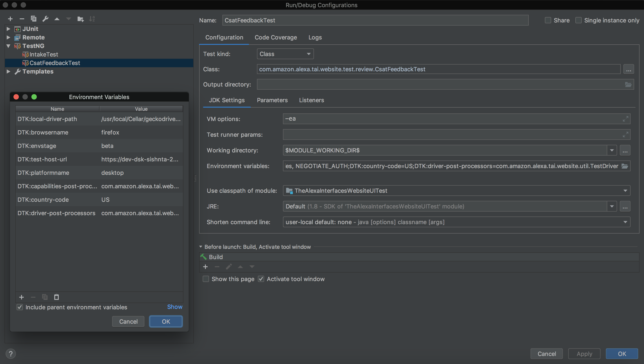Expand JUnit tree node
Viewport: 644px width, 364px height.
(x=8, y=29)
